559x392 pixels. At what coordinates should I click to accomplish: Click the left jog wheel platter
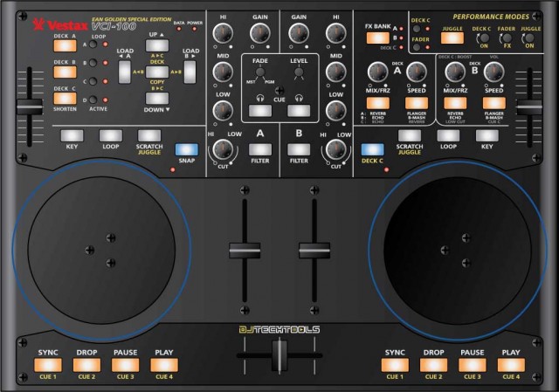(x=98, y=250)
